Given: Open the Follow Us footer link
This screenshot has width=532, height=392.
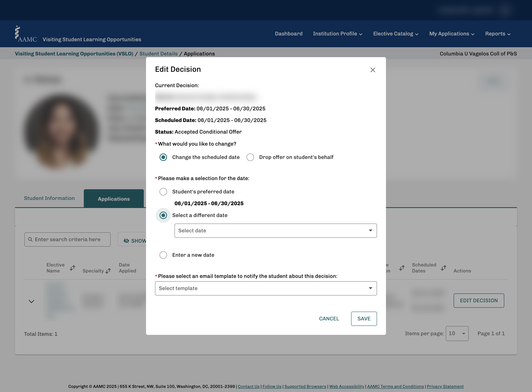Looking at the screenshot, I should (x=272, y=386).
